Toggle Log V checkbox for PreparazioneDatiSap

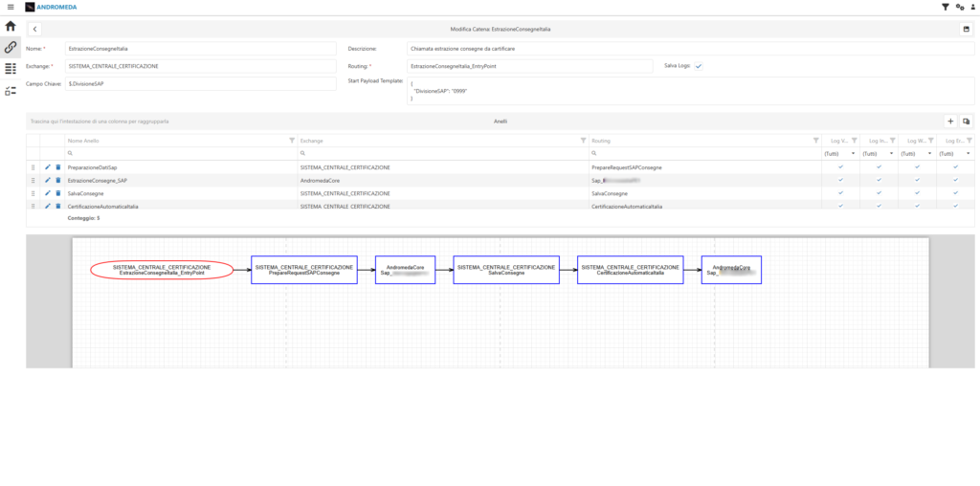(x=840, y=166)
